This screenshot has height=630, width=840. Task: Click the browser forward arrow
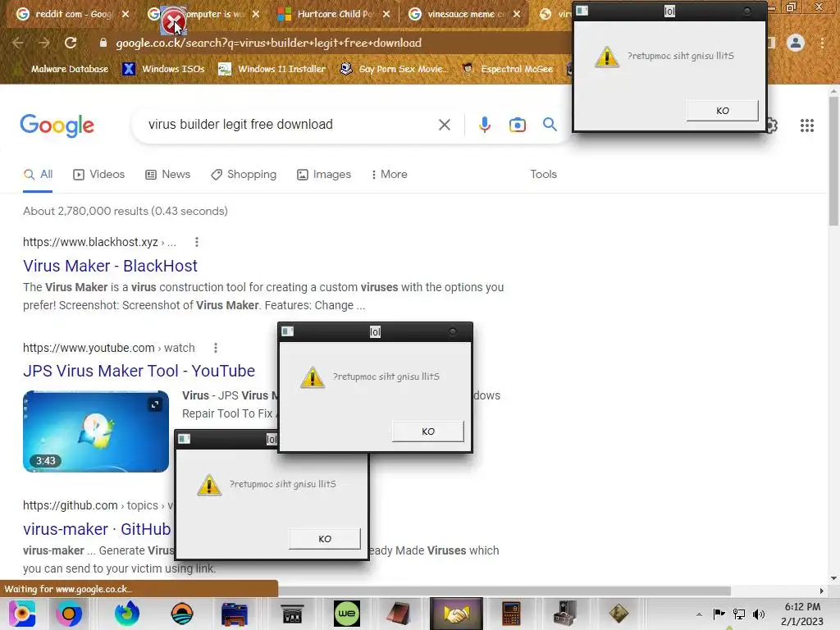coord(44,43)
